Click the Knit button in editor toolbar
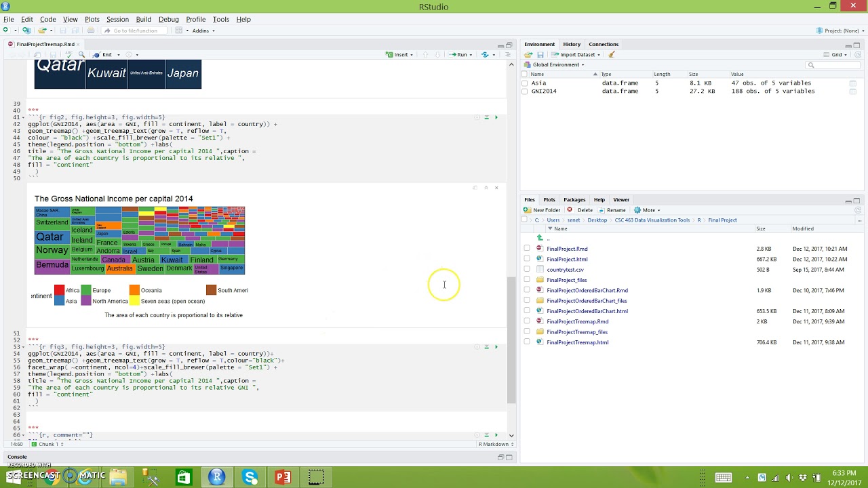Viewport: 868px width, 488px height. (x=103, y=55)
